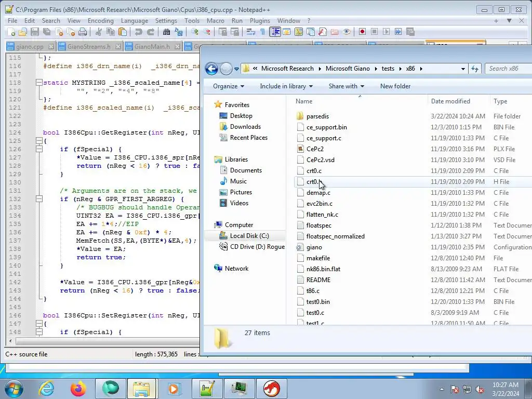
Task: Click Run Macro Multiple Times icon
Action: click(x=398, y=32)
